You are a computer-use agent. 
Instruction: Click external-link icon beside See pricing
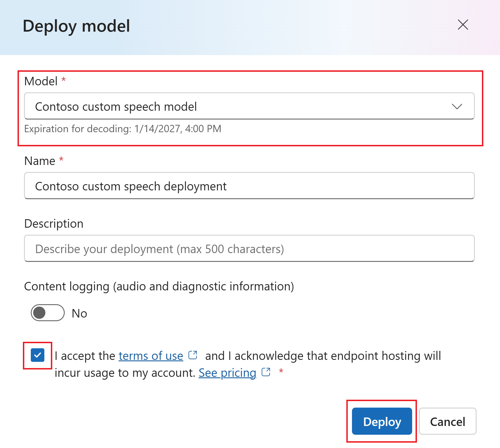tap(266, 372)
